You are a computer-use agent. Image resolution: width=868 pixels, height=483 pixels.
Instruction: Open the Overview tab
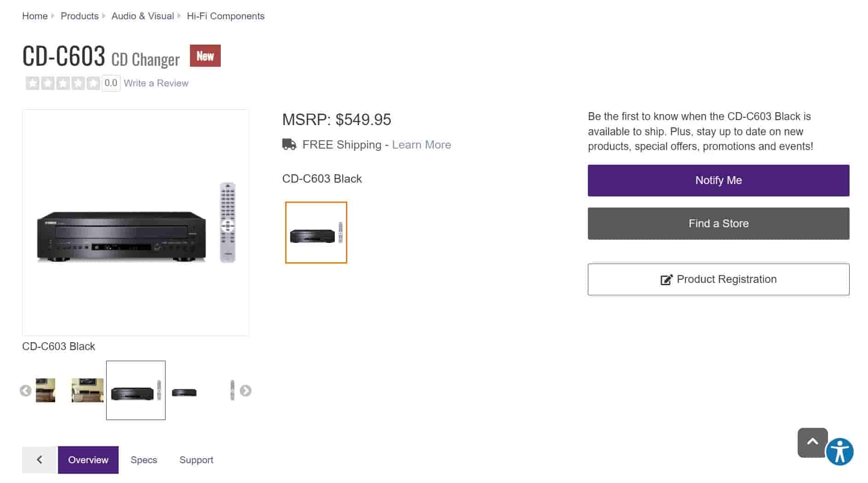coord(88,460)
